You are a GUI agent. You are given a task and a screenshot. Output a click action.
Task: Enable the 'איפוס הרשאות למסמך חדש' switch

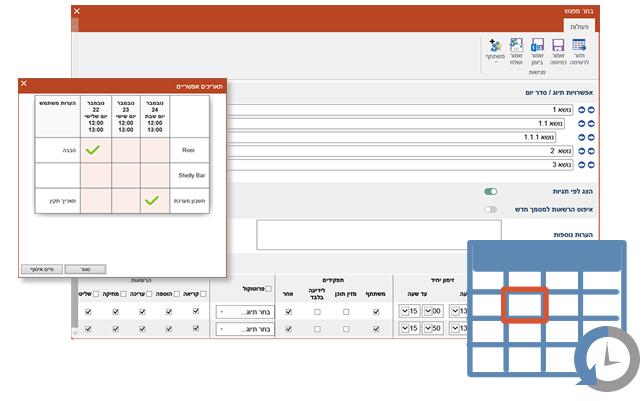pos(490,210)
